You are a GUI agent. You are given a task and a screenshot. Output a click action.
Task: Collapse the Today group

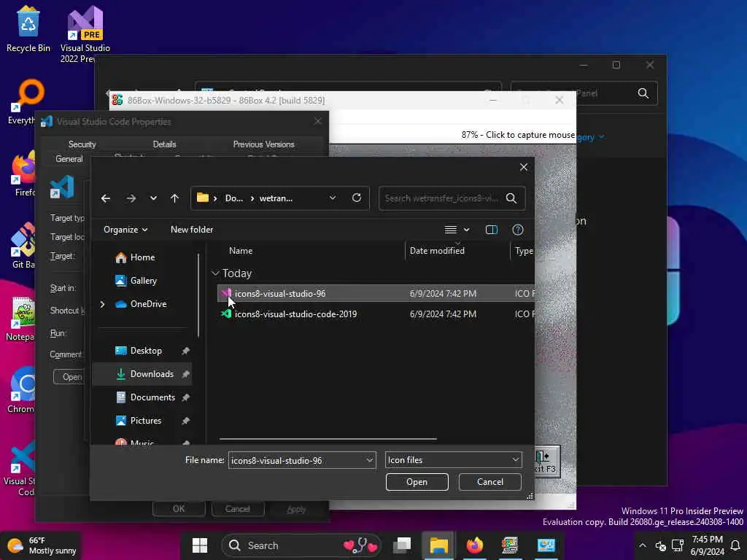click(215, 273)
